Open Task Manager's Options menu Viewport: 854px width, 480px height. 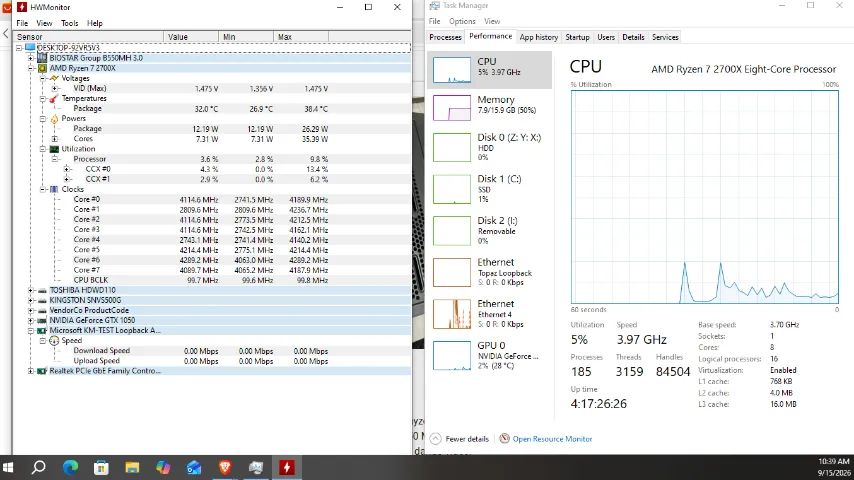coord(462,21)
